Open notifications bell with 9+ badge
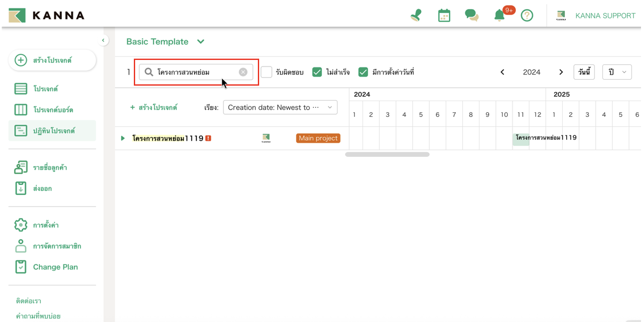Image resolution: width=644 pixels, height=322 pixels. tap(499, 16)
